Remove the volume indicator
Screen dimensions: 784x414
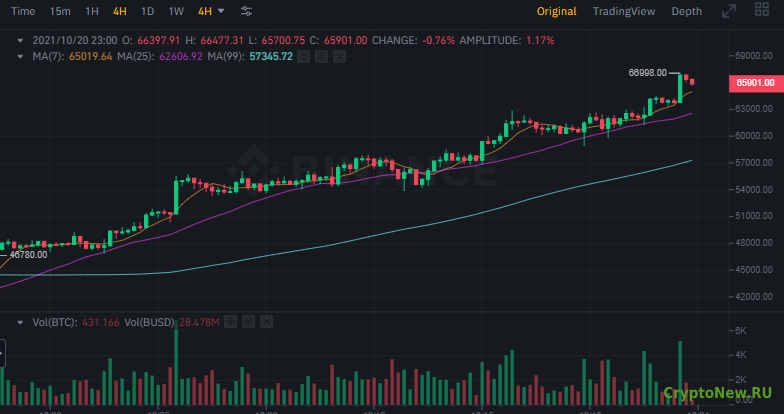pyautogui.click(x=266, y=322)
